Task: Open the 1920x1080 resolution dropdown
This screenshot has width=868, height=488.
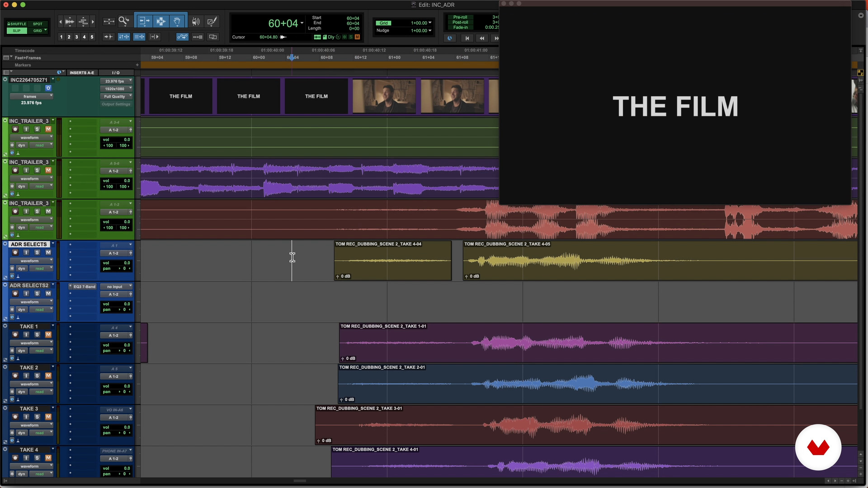Action: click(116, 89)
